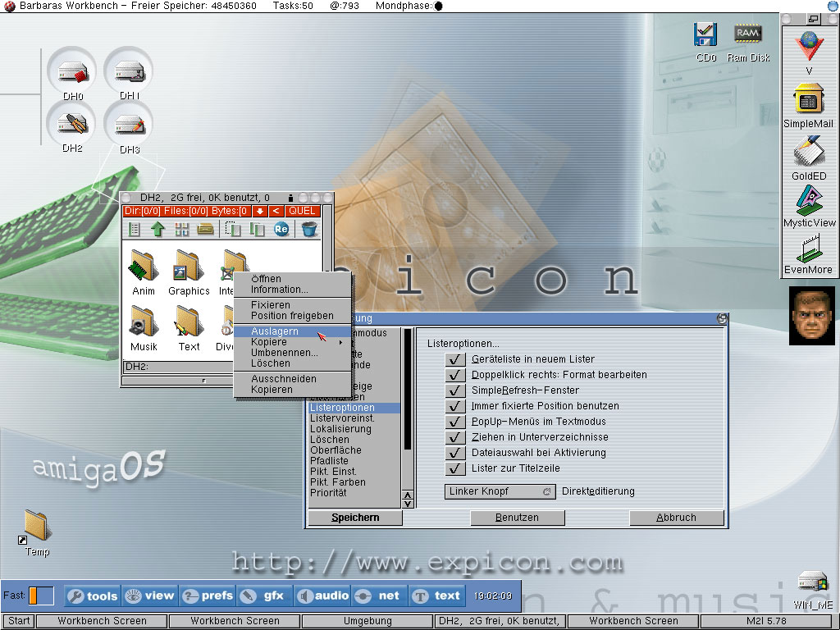Click the Abbruch button

[x=676, y=518]
